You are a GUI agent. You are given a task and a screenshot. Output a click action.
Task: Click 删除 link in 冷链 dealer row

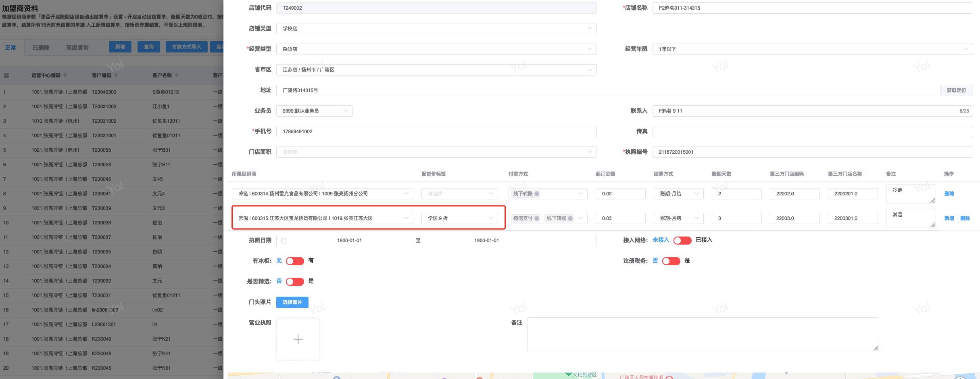click(949, 194)
